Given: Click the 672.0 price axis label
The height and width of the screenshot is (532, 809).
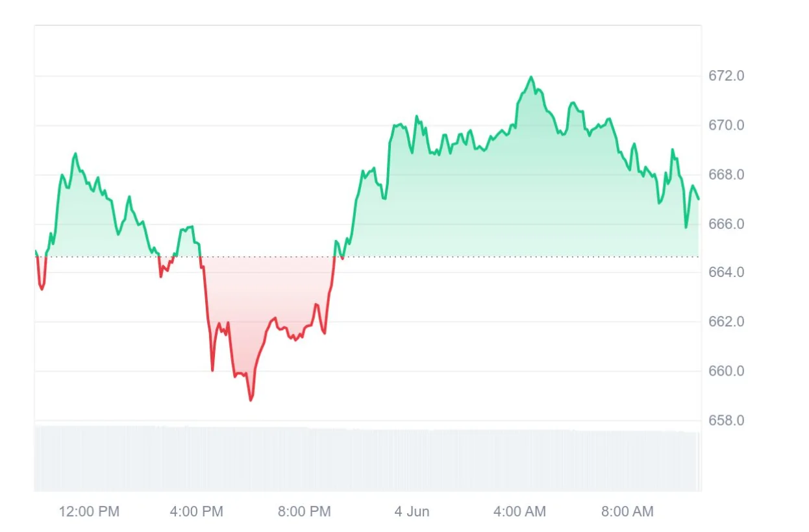Looking at the screenshot, I should pyautogui.click(x=726, y=76).
